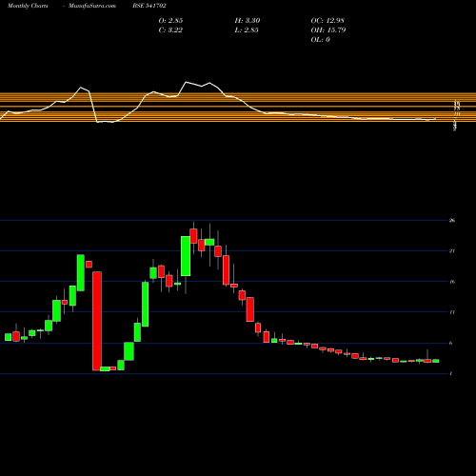Click the indicator line's highest peak
Screen dimensions: 476x476
(x=186, y=82)
